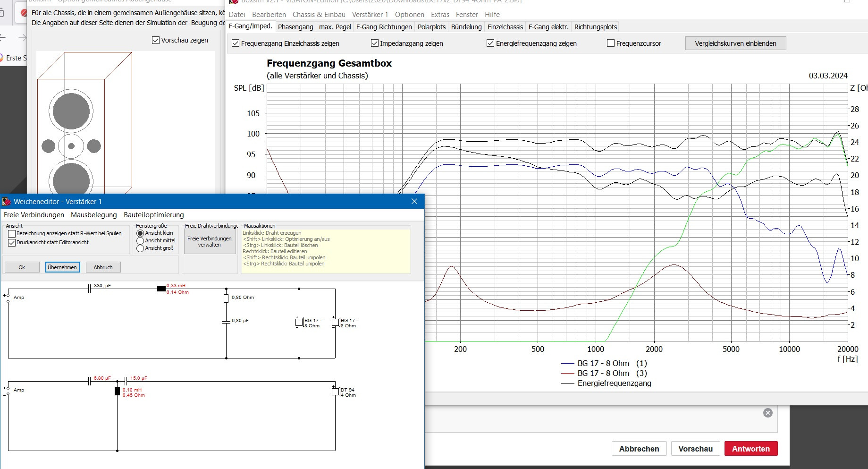Select the Ansicht mittel radio option
Screen dimensions: 868x469
pos(140,241)
